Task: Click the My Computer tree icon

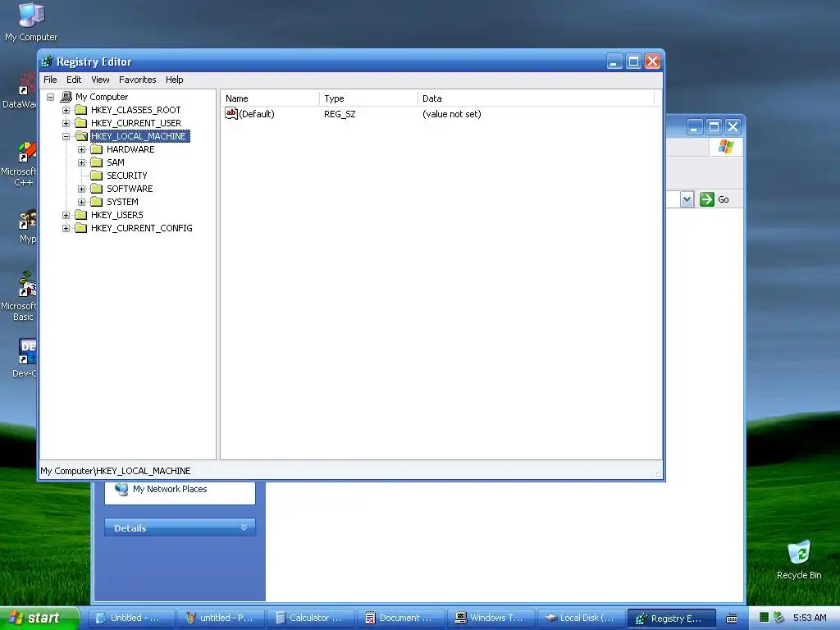Action: (x=66, y=97)
